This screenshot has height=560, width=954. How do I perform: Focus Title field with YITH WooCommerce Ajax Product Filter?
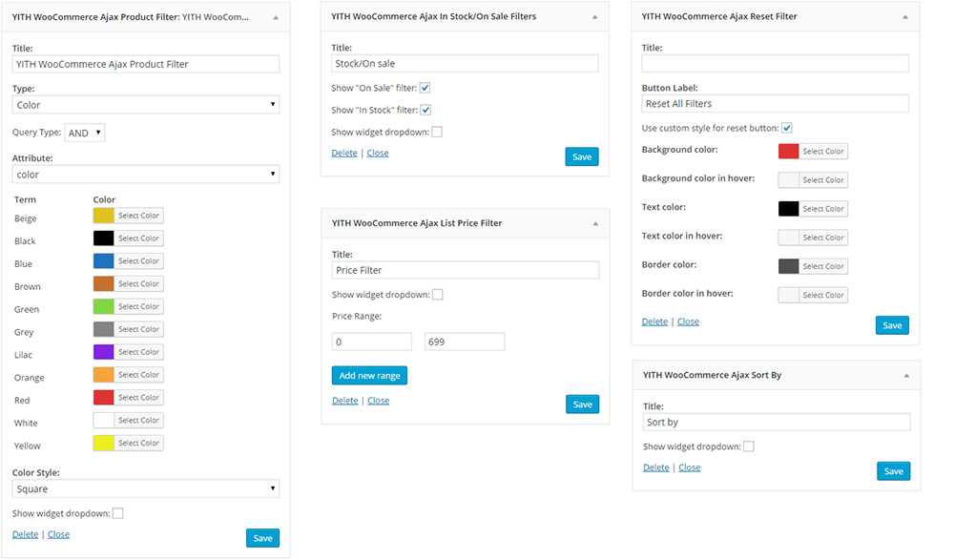point(145,64)
